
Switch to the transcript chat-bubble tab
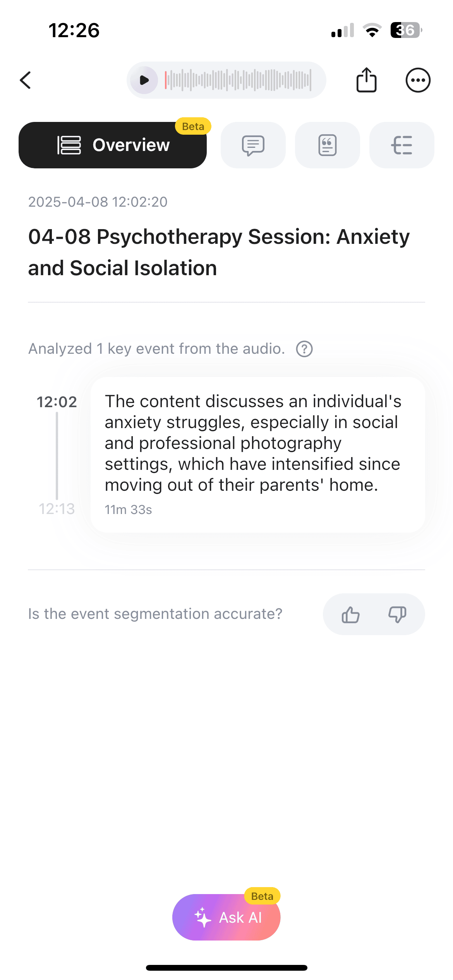coord(253,145)
